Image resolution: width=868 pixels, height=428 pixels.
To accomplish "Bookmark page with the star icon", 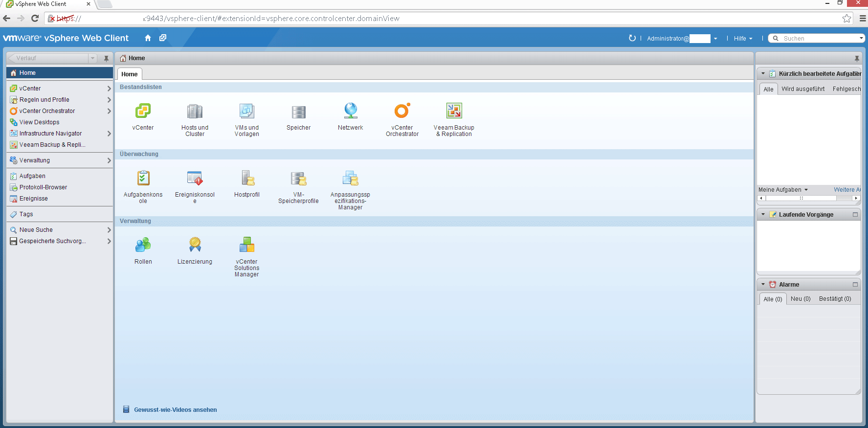I will pyautogui.click(x=847, y=18).
